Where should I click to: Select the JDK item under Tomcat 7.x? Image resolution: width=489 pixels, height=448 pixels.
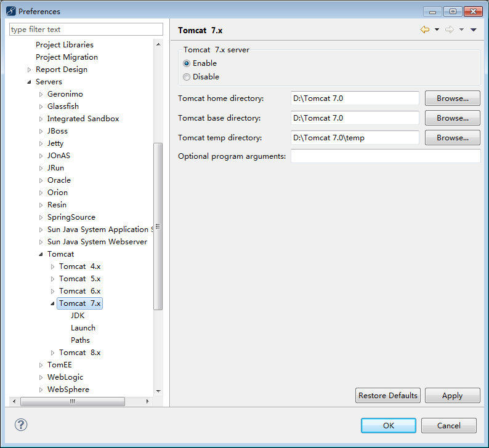pos(78,316)
